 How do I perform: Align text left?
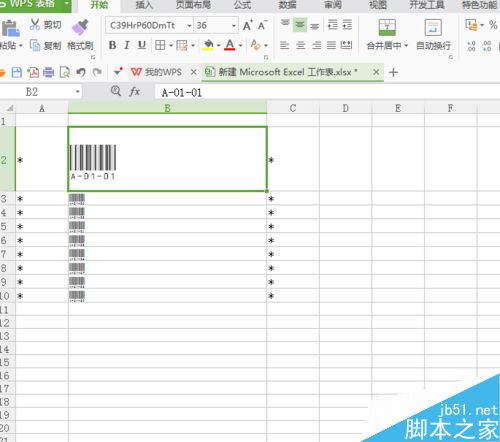click(x=284, y=45)
